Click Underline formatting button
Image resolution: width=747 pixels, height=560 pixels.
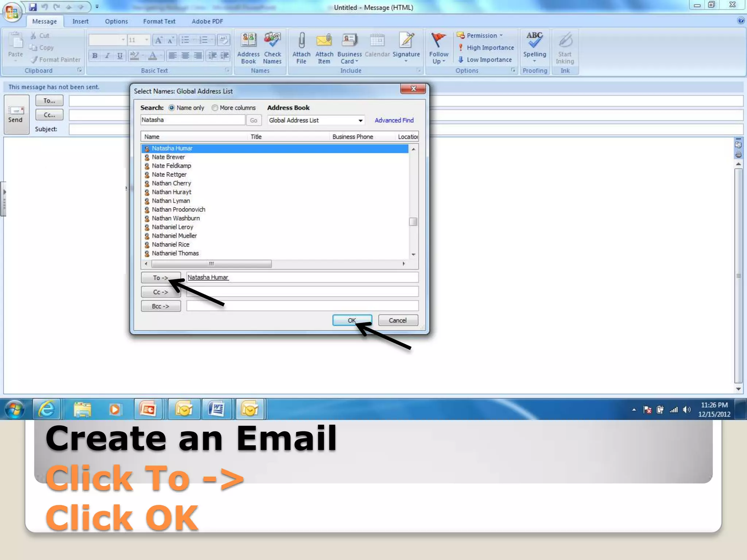[x=120, y=56]
